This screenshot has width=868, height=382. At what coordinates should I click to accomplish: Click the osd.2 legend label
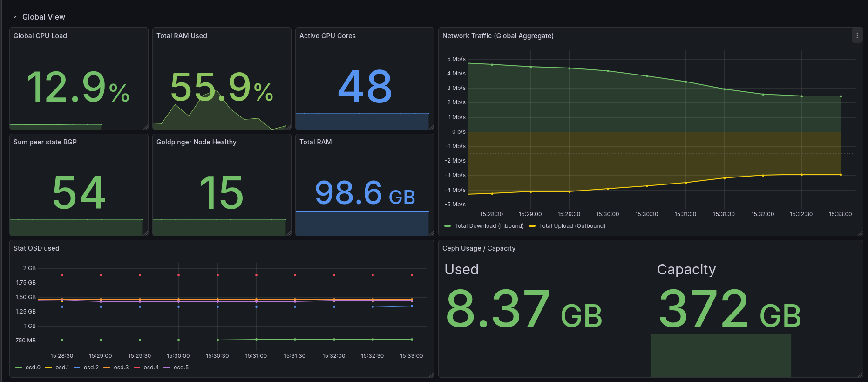click(x=91, y=368)
